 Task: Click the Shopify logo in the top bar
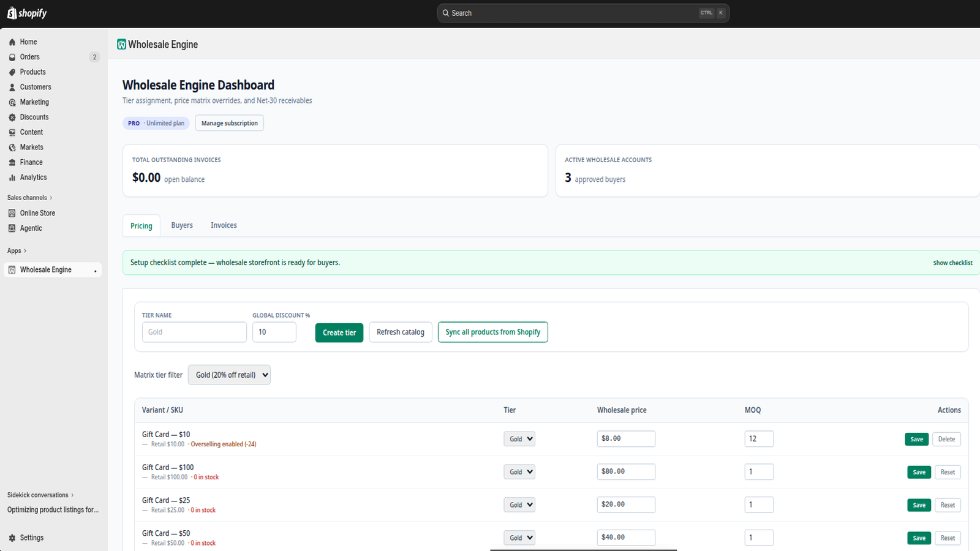click(27, 13)
